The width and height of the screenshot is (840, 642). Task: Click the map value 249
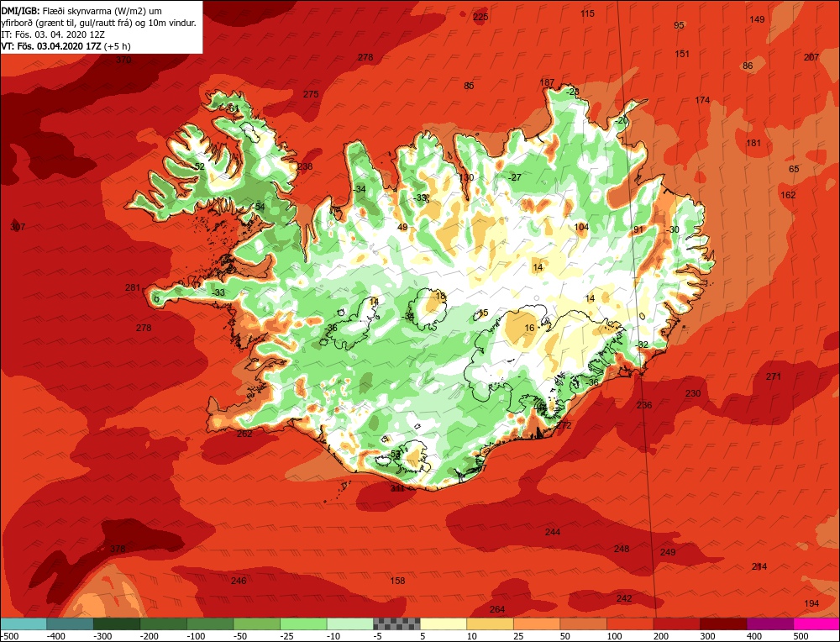[x=668, y=552]
